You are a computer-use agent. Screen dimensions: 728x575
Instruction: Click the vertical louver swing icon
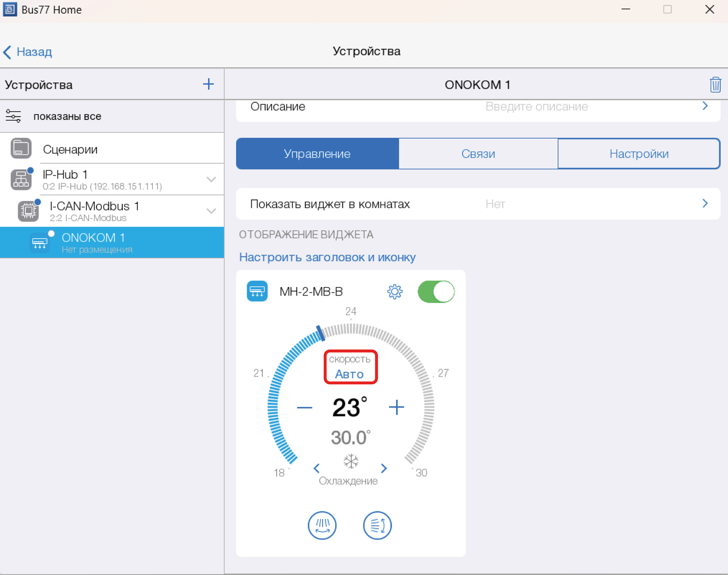(x=322, y=525)
